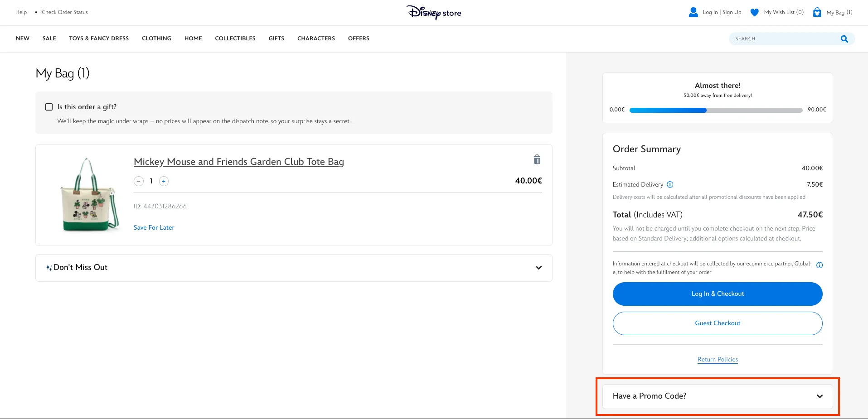868x419 pixels.
Task: Focus the search input field
Action: coord(786,39)
